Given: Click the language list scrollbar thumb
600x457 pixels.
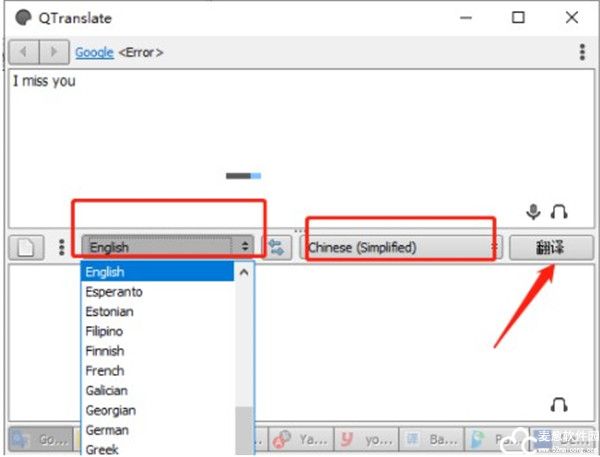Looking at the screenshot, I should [x=244, y=431].
